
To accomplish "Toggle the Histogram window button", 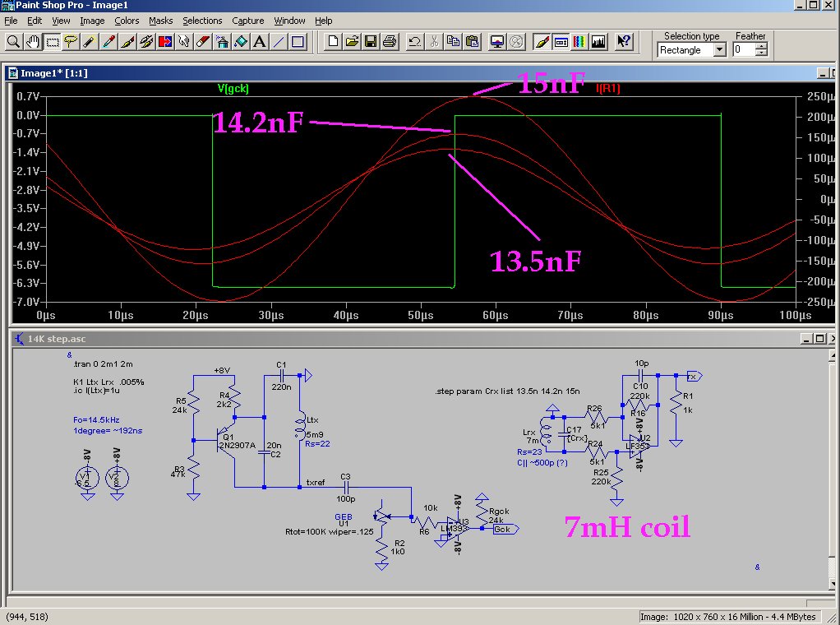I will pyautogui.click(x=598, y=41).
